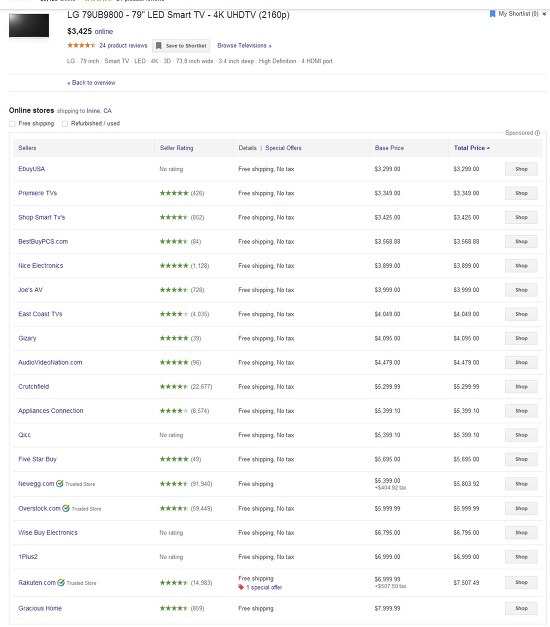Screen dimensions: 550x627
Task: Click Overstock.com Trusted Store badge icon
Action: click(x=66, y=509)
